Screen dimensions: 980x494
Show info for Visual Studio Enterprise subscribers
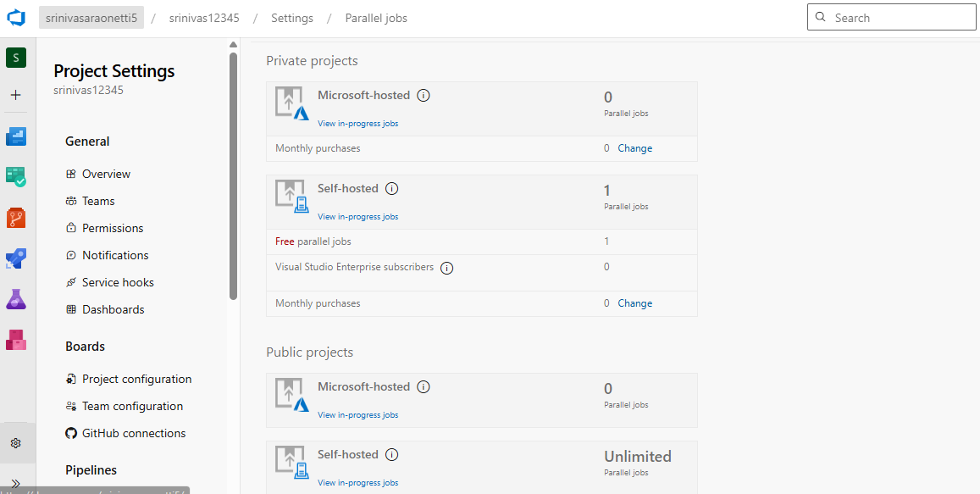447,268
